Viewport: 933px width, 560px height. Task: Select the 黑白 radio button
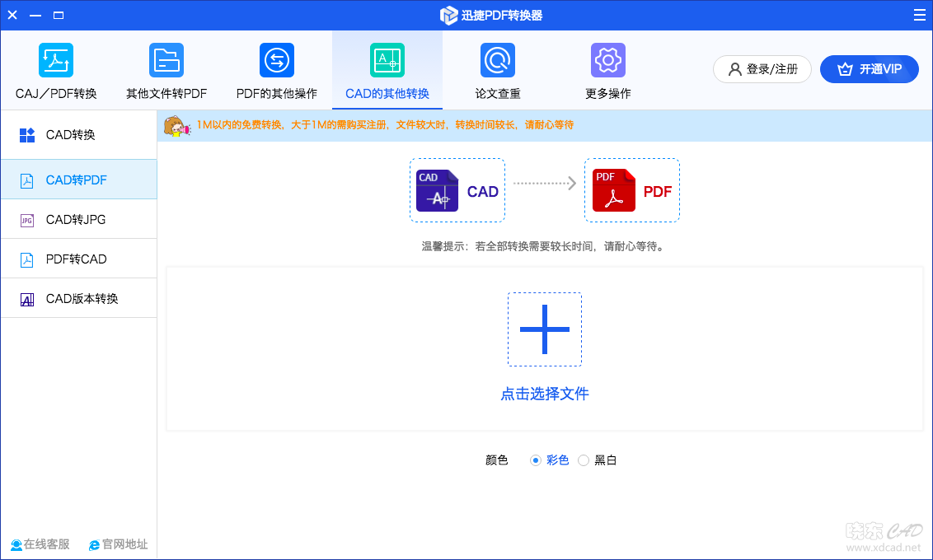(x=584, y=460)
